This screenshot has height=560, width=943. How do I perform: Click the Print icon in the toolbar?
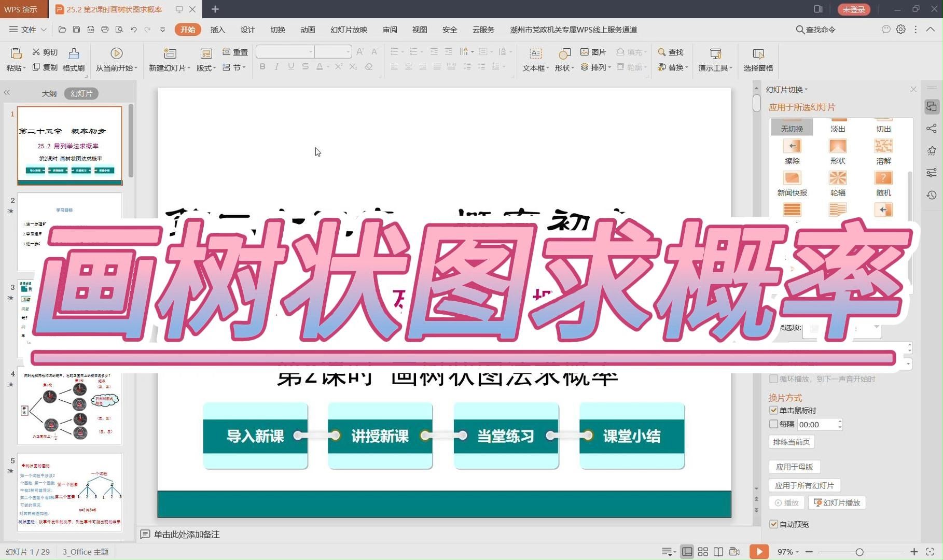click(x=105, y=30)
